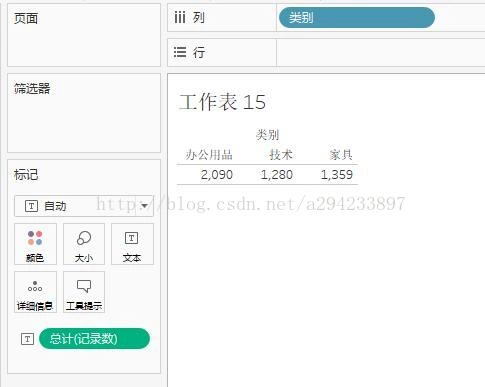Click the 标记 marks card label
Screen dimensions: 485x387
pos(26,175)
